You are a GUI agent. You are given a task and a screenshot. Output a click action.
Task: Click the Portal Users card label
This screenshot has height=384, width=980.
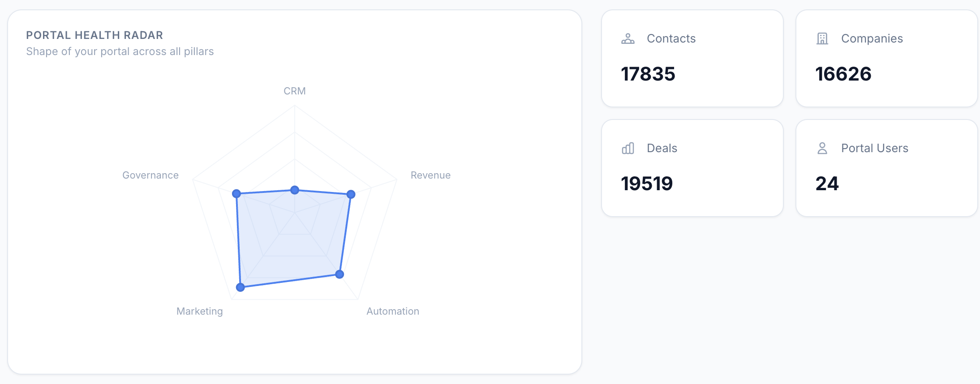coord(874,148)
